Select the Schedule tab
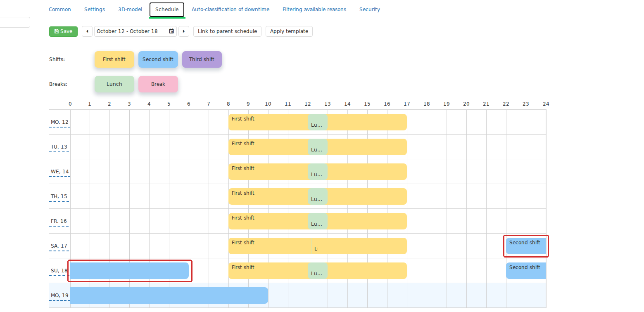Viewport: 644px width, 312px height. pos(167,9)
